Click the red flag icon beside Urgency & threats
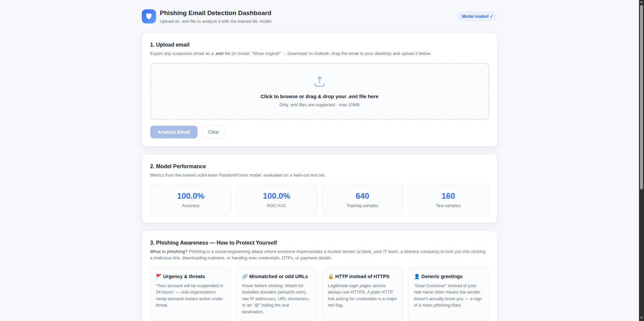Viewport: 644px width, 321px height. click(x=159, y=276)
